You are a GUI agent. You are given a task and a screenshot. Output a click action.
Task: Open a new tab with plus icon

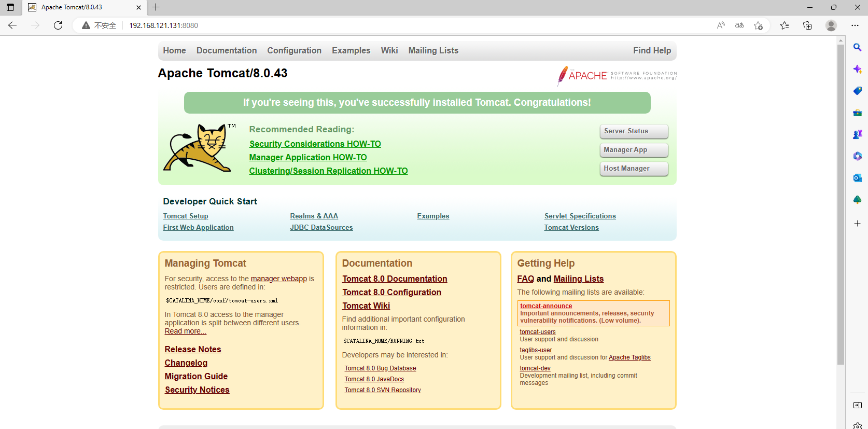coord(156,7)
